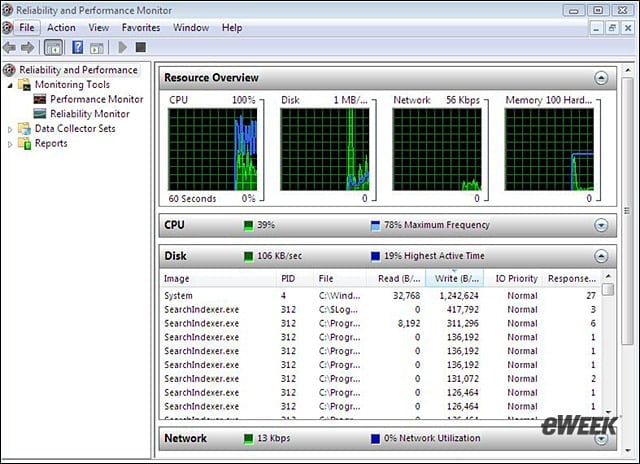Sort by the Write (B/... column header

point(455,279)
